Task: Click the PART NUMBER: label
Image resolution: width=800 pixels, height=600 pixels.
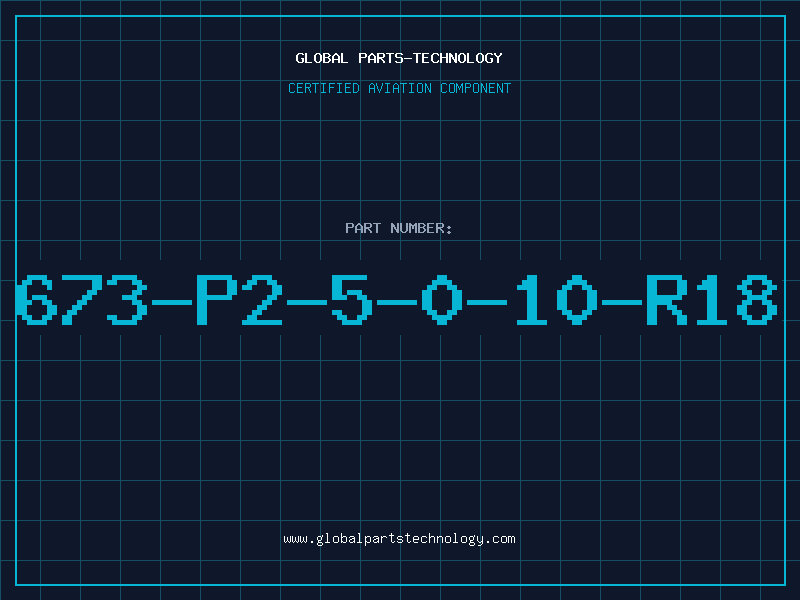Action: coord(399,228)
